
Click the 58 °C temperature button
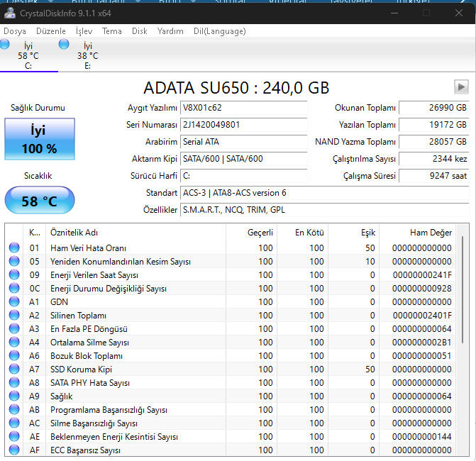point(39,201)
